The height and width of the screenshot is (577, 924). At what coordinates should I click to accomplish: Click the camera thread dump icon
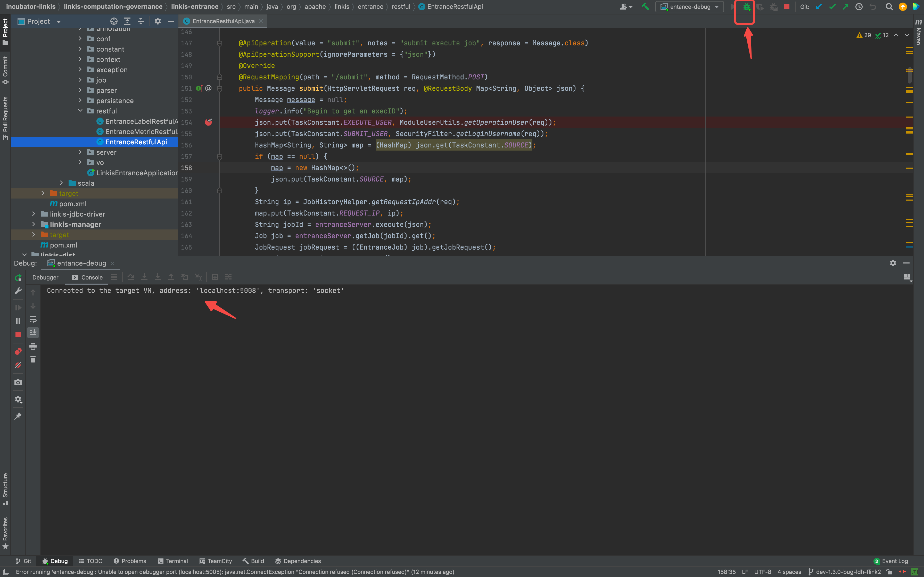pyautogui.click(x=18, y=382)
